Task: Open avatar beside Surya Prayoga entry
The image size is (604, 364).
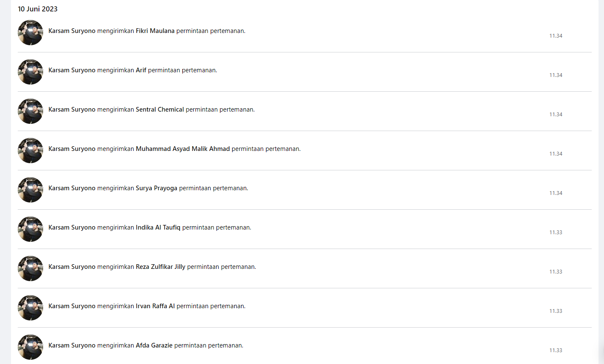Action: pyautogui.click(x=30, y=190)
